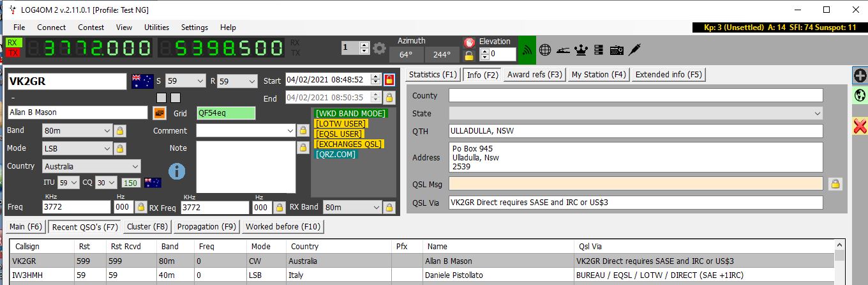Click the [LOTW USER] label

(x=341, y=123)
